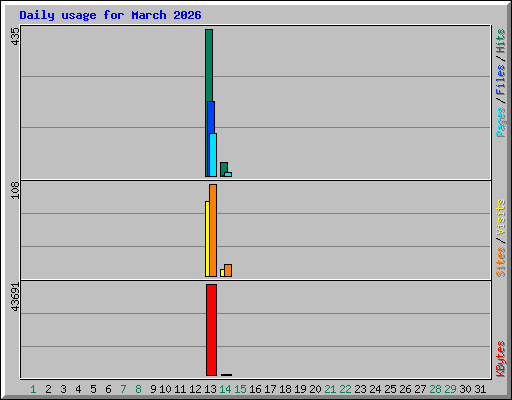Click day 10 on the x-axis

[165, 389]
